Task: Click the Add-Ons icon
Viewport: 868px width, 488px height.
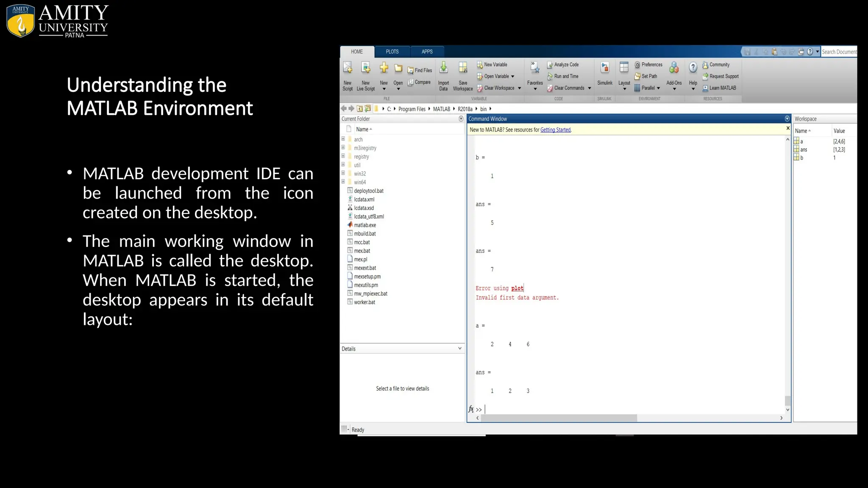Action: (x=674, y=68)
